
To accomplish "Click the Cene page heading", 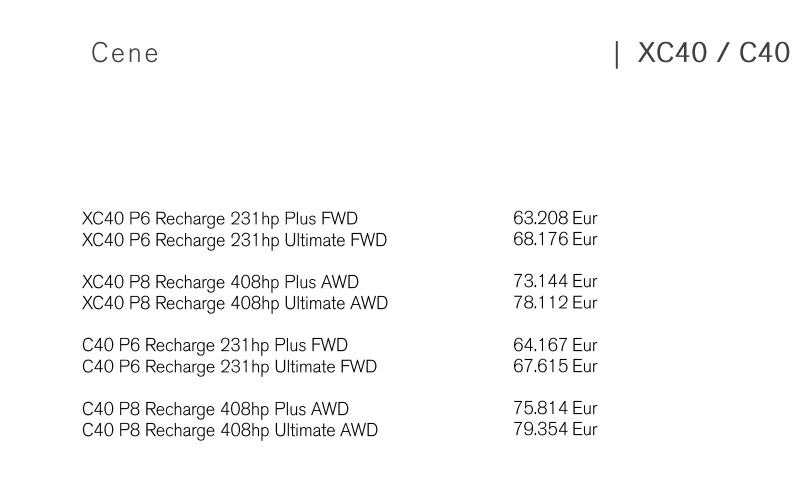I will [x=125, y=53].
